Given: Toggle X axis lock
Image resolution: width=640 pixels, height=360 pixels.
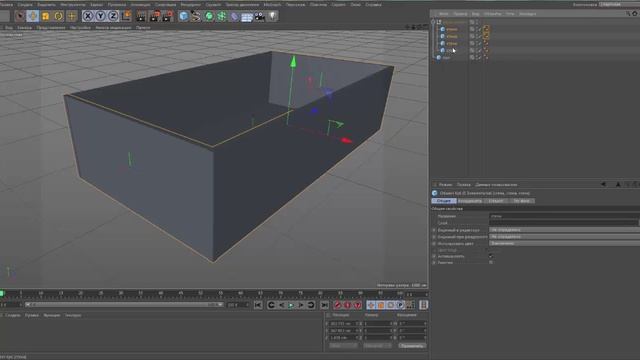Looking at the screenshot, I should (88, 16).
